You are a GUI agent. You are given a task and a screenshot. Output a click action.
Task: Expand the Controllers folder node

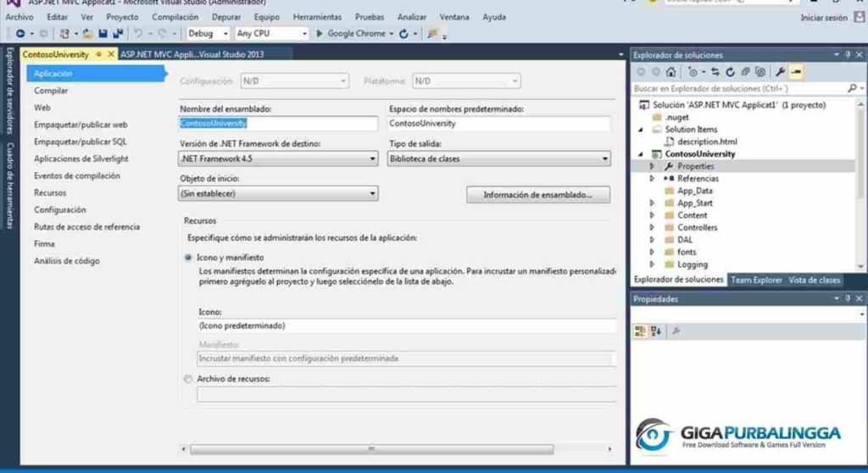click(652, 228)
